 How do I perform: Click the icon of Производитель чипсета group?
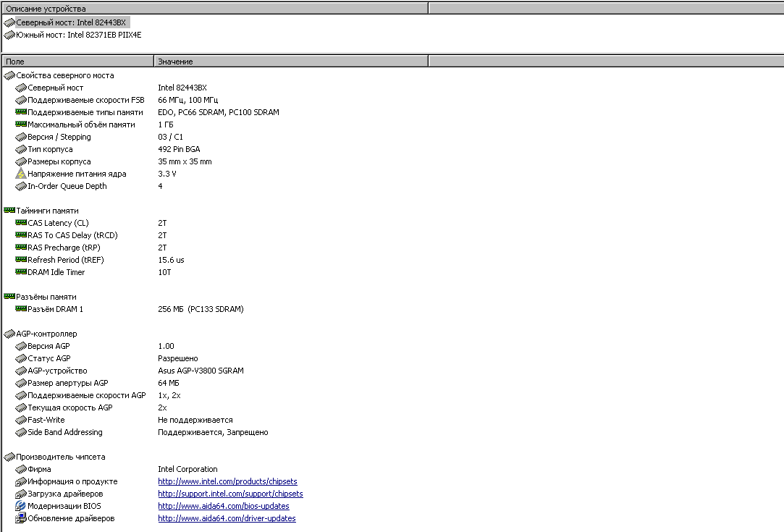pyautogui.click(x=9, y=457)
